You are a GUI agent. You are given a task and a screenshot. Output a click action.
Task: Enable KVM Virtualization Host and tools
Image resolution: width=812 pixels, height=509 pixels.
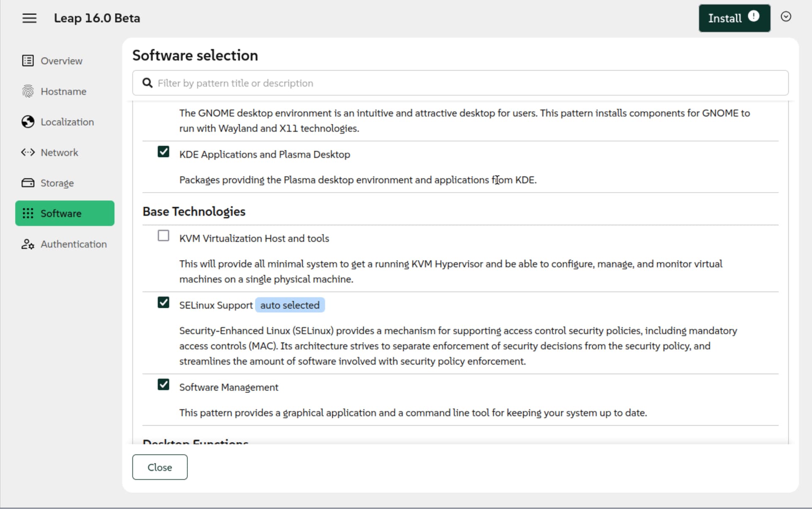click(163, 236)
